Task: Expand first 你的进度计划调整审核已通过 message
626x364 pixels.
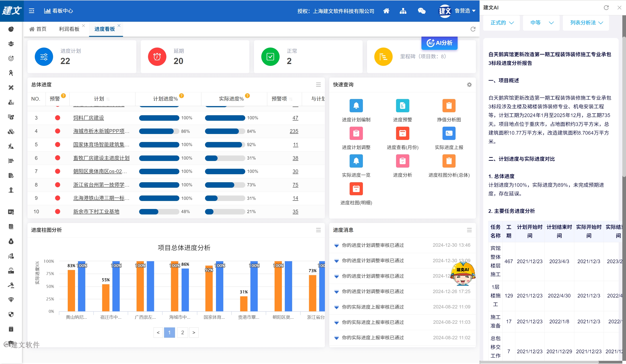Action: coord(336,246)
